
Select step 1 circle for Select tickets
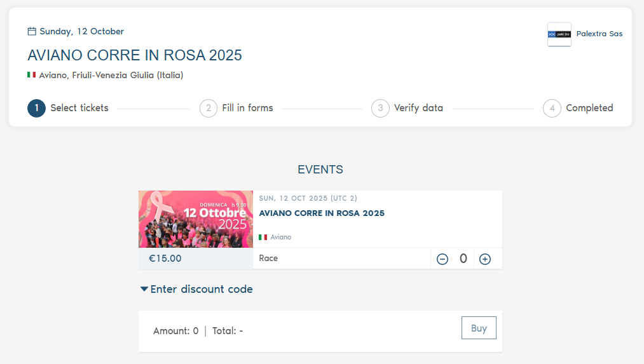pyautogui.click(x=36, y=108)
